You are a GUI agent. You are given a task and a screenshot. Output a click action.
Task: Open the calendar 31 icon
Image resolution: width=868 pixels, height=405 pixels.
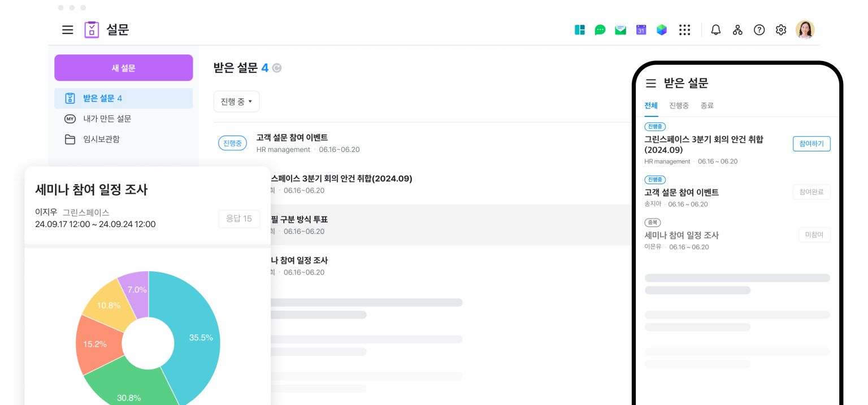(x=641, y=30)
